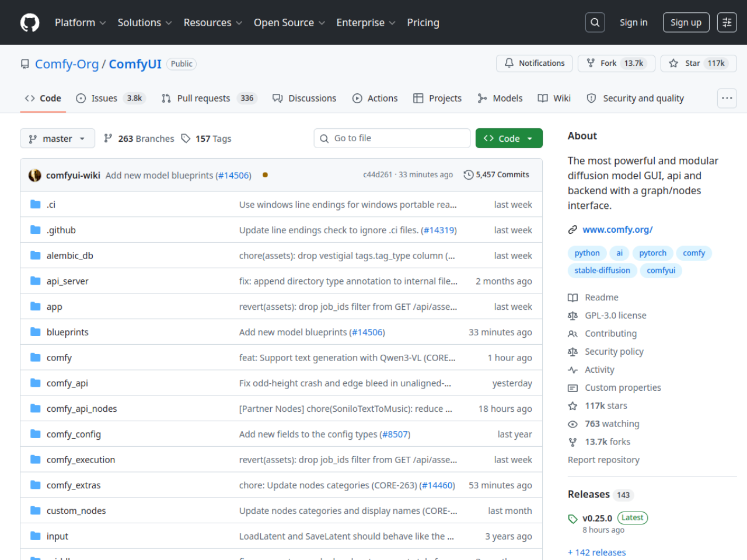Open the comfy_extras folder

74,485
